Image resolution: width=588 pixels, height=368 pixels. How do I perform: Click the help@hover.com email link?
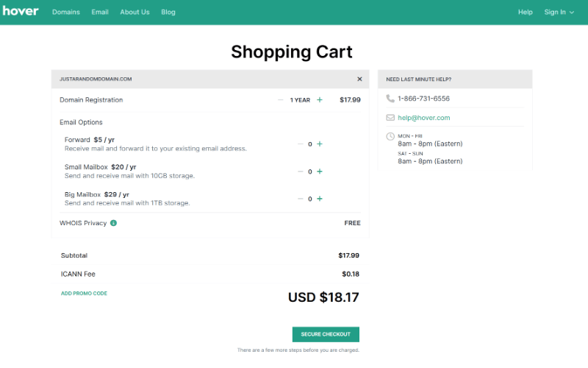pos(423,118)
